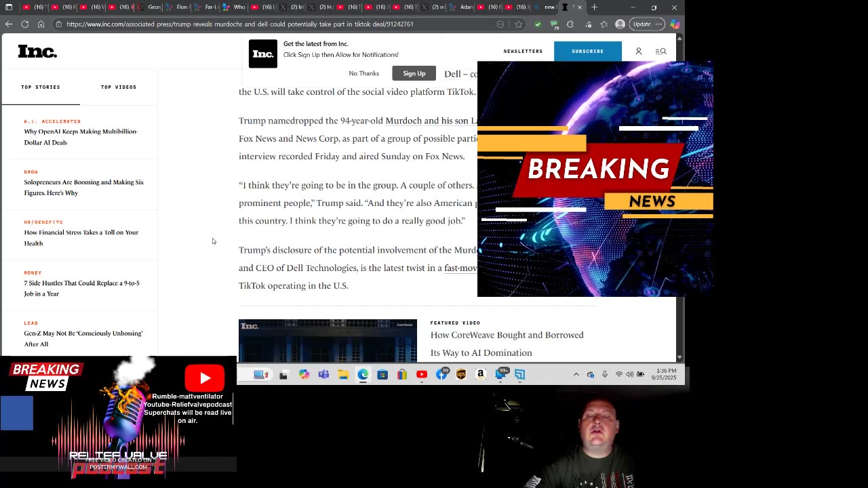Viewport: 868px width, 488px height.
Task: Open the Microsoft Store taskbar icon
Action: click(x=382, y=374)
